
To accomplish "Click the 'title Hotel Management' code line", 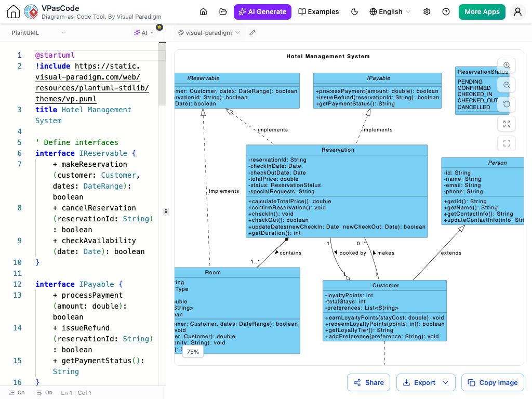I will (x=83, y=115).
